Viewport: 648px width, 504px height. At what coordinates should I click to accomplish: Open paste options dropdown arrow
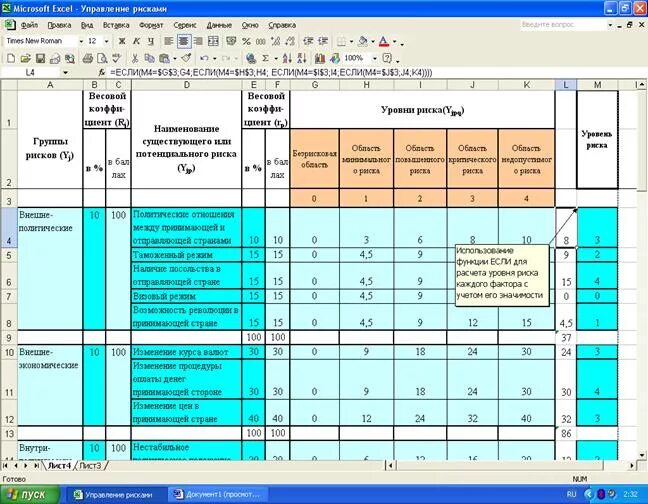point(174,58)
